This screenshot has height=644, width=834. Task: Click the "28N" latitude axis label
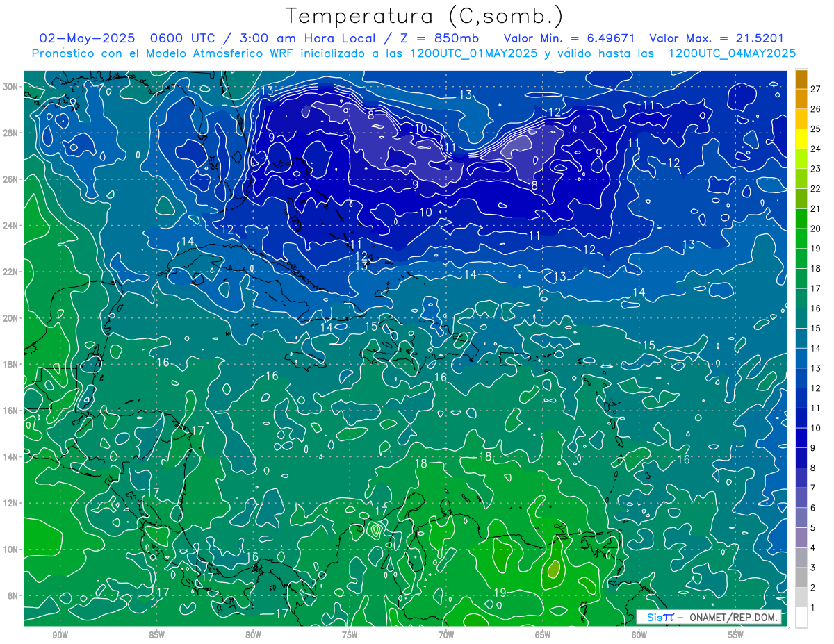point(11,133)
